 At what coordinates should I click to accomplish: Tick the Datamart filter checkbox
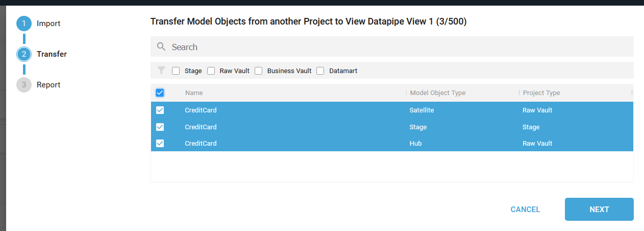320,71
